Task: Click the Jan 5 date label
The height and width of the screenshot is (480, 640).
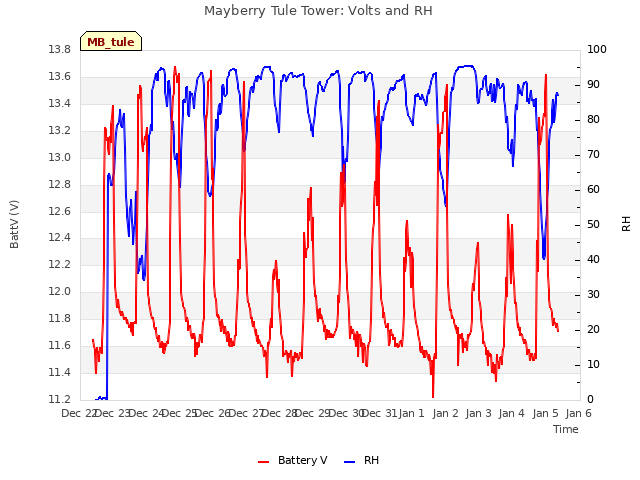Action: point(546,413)
